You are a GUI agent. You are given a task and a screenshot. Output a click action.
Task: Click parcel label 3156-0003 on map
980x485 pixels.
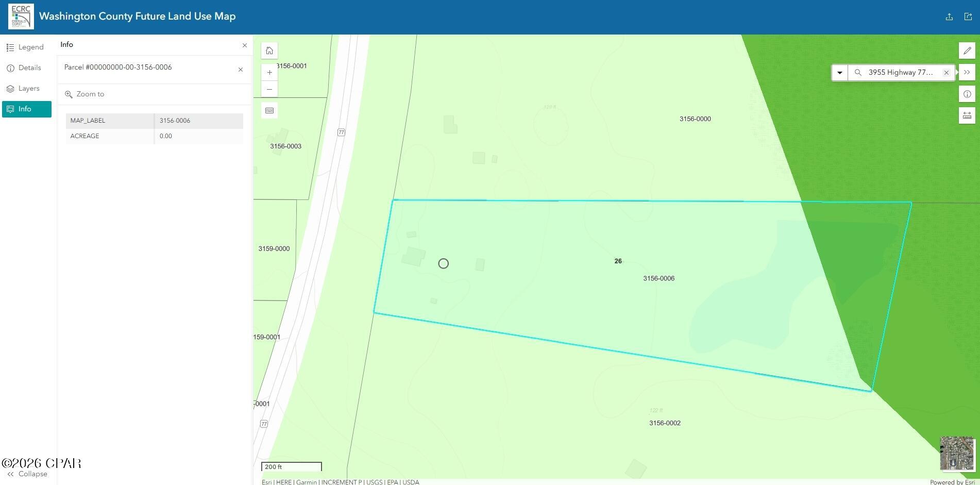[x=285, y=146]
